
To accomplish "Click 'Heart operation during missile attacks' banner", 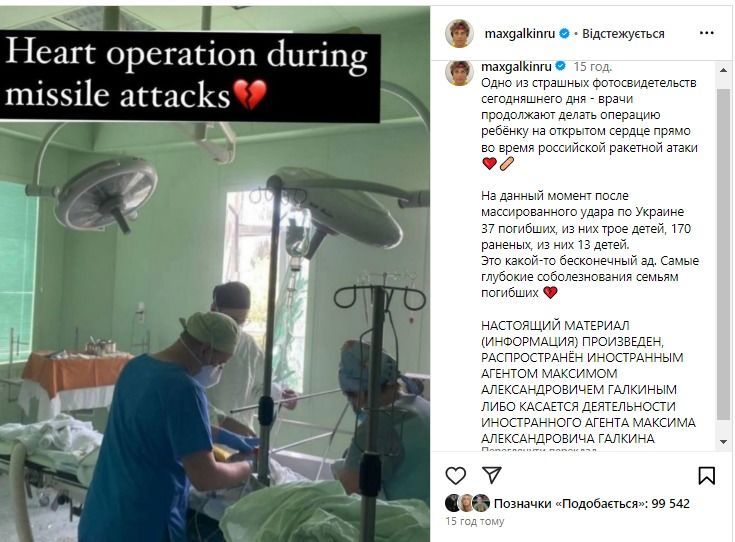I will point(189,75).
